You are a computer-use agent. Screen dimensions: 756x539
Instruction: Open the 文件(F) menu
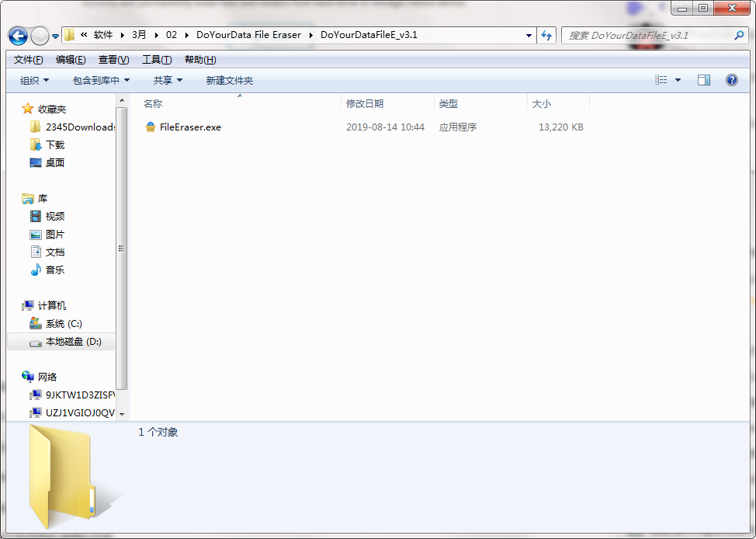click(x=29, y=60)
